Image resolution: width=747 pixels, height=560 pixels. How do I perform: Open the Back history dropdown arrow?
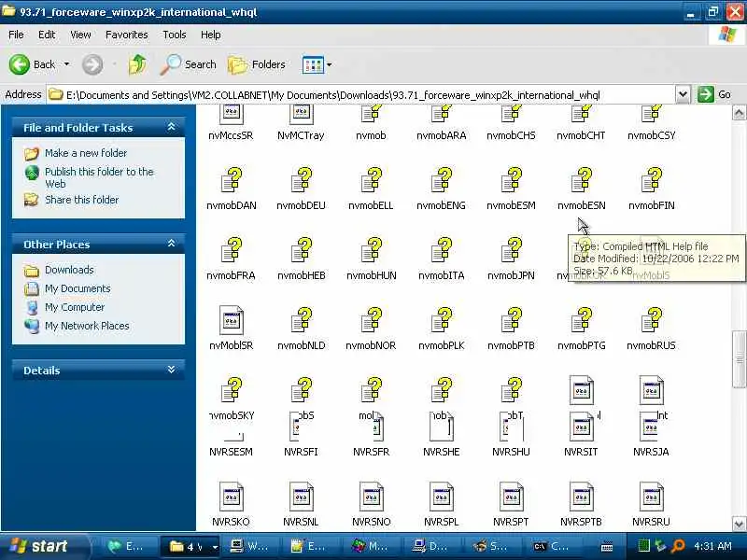[66, 64]
